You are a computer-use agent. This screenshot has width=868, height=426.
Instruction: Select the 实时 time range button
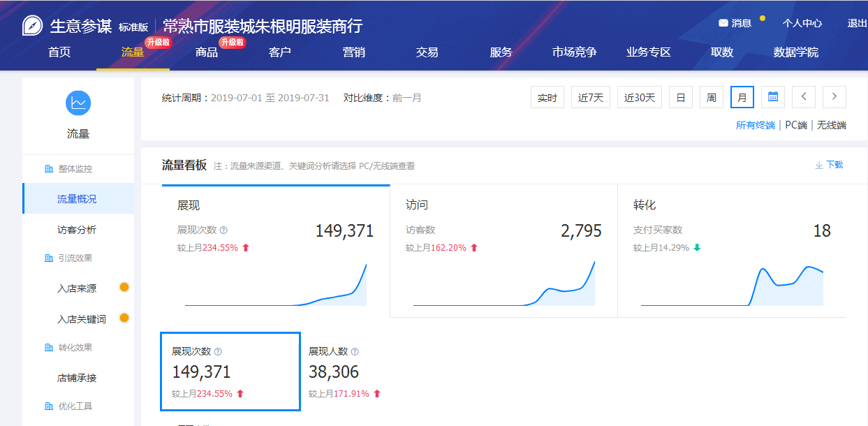(547, 97)
